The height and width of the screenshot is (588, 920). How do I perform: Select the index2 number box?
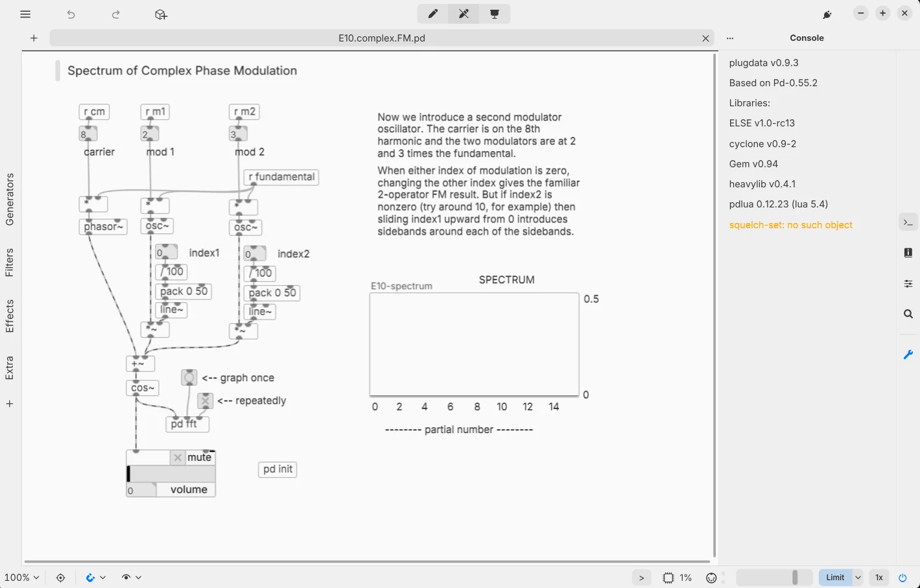click(x=255, y=253)
